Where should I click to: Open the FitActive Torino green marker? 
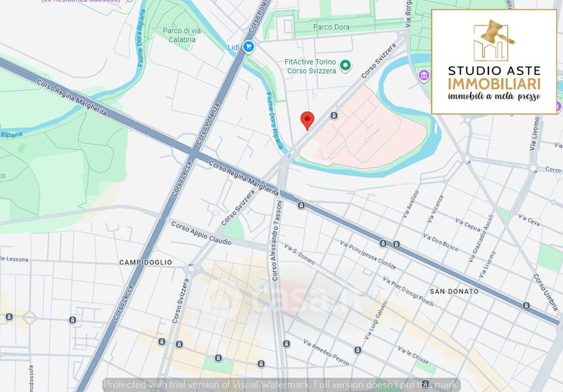click(x=345, y=66)
